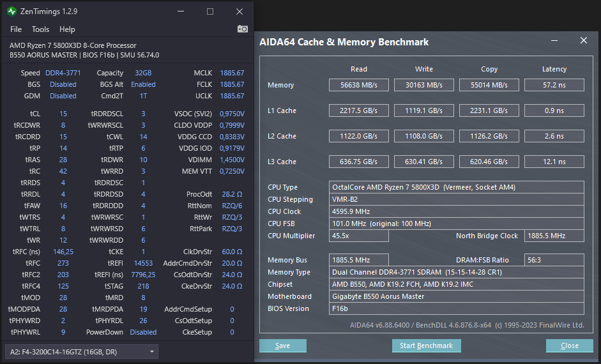The image size is (601, 364).
Task: Click the AMD Ryzen 7 5800X3D processor name text
Action: pos(73,45)
